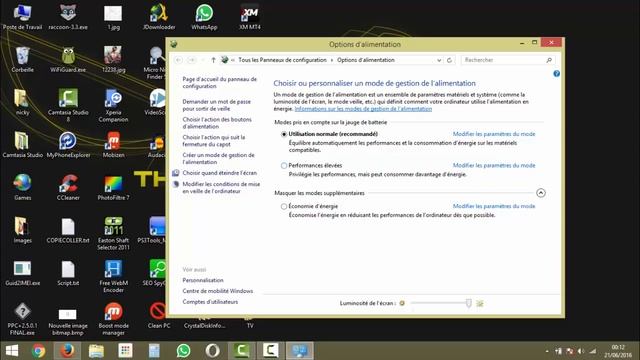The image size is (640, 360).
Task: Open the Boost mode manager shortcut
Action: coord(113,318)
